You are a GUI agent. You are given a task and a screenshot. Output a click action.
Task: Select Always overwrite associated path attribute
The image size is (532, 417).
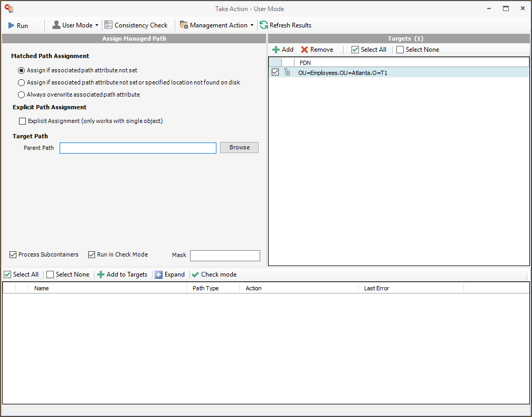click(22, 95)
